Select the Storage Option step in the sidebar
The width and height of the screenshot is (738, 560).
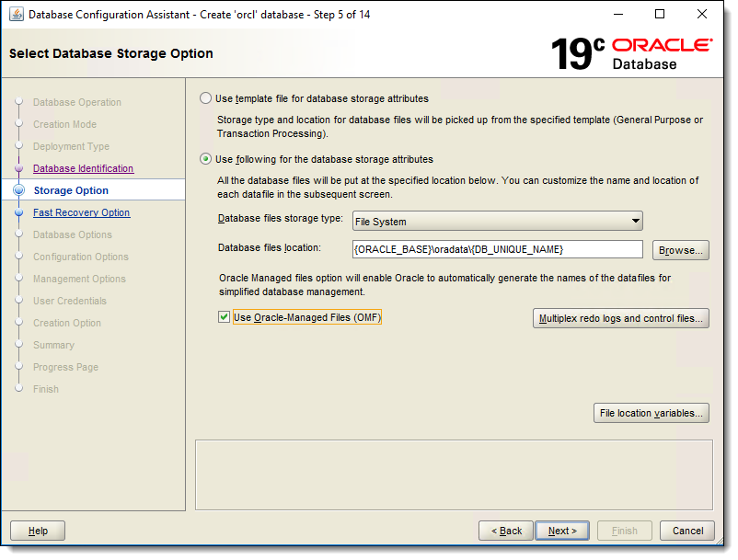click(x=71, y=190)
